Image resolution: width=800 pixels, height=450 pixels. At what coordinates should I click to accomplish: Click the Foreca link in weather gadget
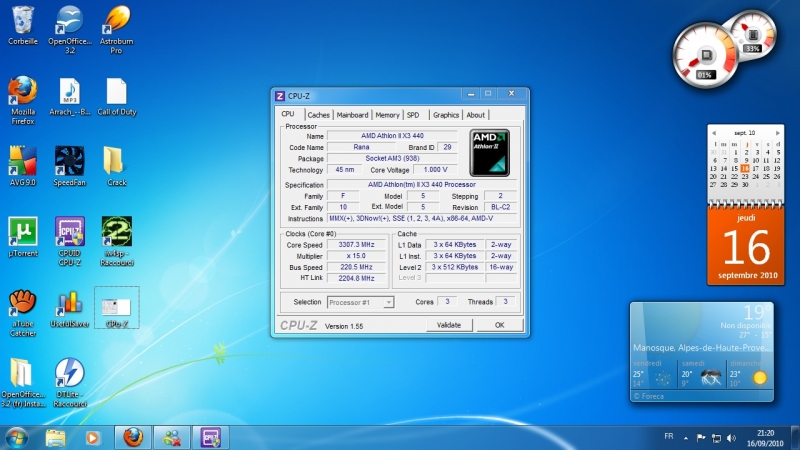coord(648,396)
